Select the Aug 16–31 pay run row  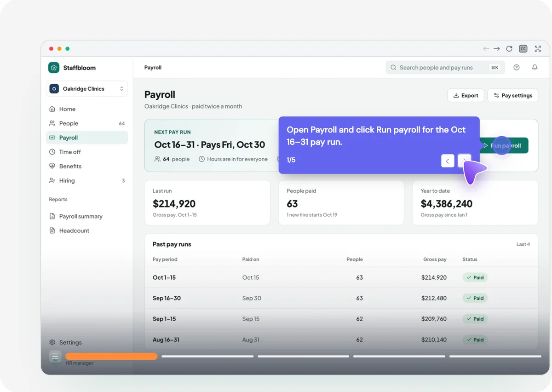[341, 340]
